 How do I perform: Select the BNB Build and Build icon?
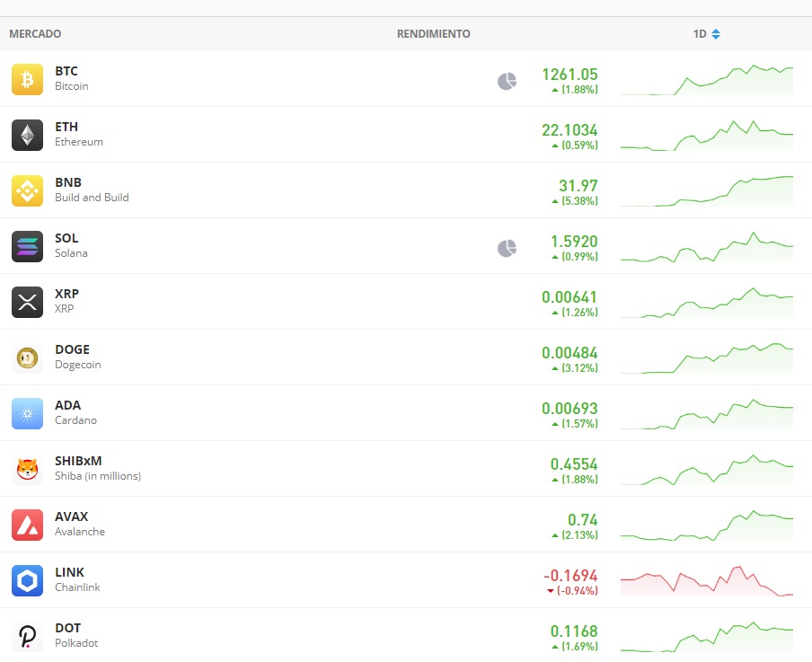click(26, 190)
